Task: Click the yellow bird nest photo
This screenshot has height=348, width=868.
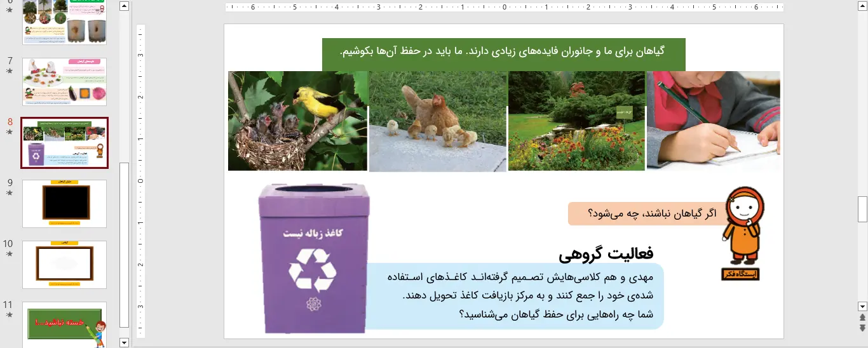Action: click(297, 121)
